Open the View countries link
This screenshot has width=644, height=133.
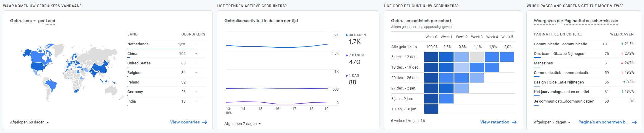[x=185, y=122]
